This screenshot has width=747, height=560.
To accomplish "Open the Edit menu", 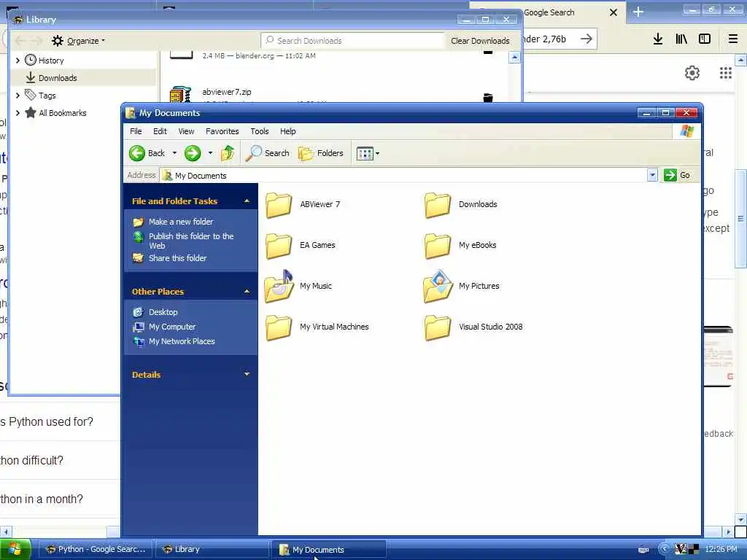I will click(160, 131).
